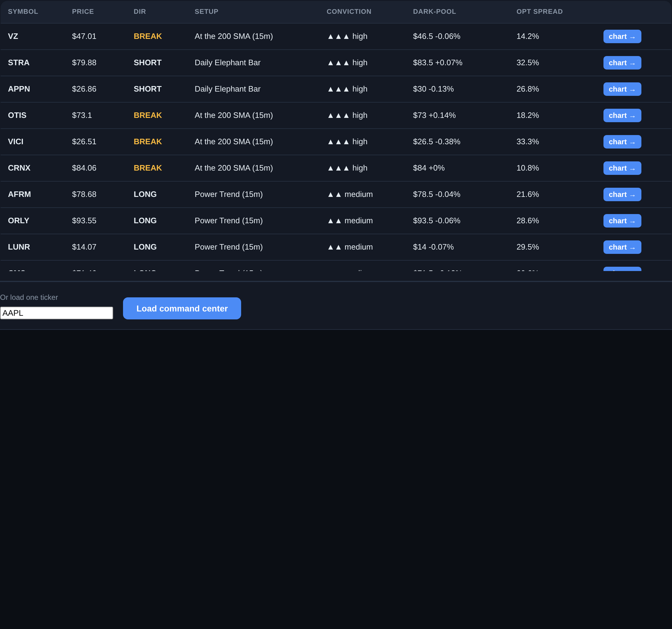Image resolution: width=672 pixels, height=629 pixels.
Task: Open the chart for STRA
Action: (x=622, y=63)
